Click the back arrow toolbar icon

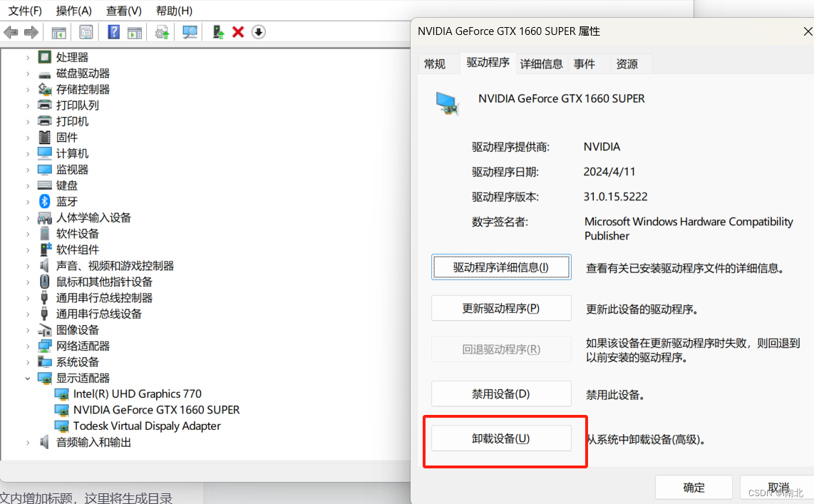11,32
